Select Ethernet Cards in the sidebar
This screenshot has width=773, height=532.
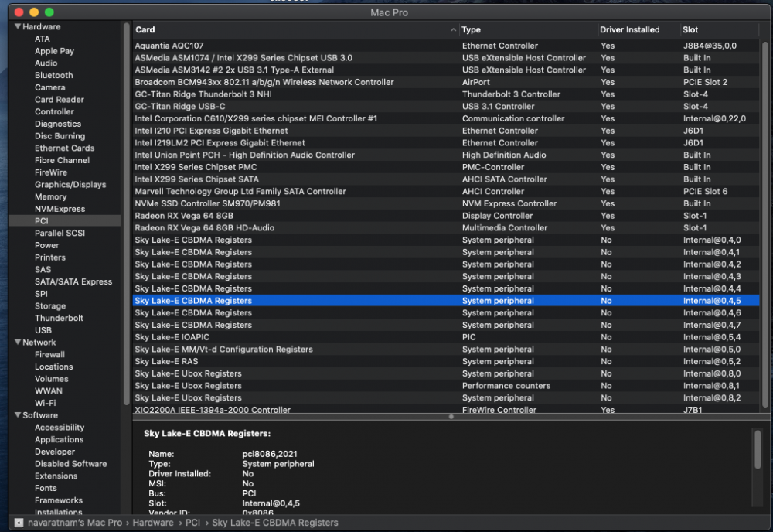(64, 148)
